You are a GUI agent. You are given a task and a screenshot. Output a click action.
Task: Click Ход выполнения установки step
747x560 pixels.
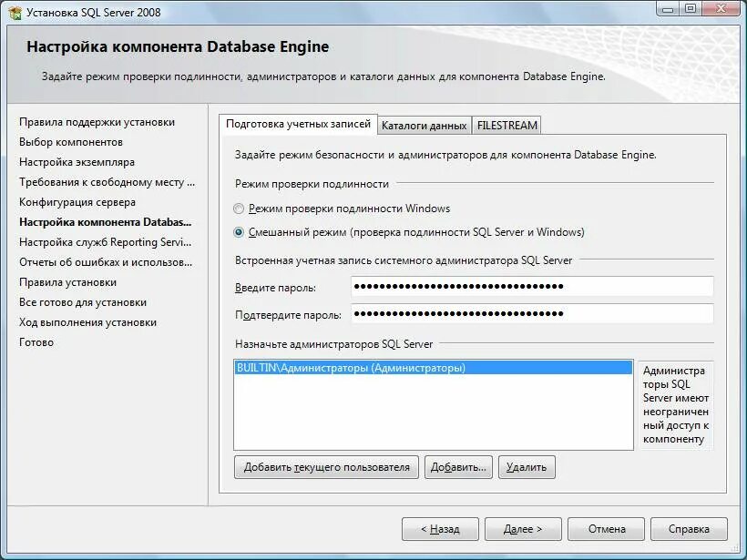coord(87,322)
